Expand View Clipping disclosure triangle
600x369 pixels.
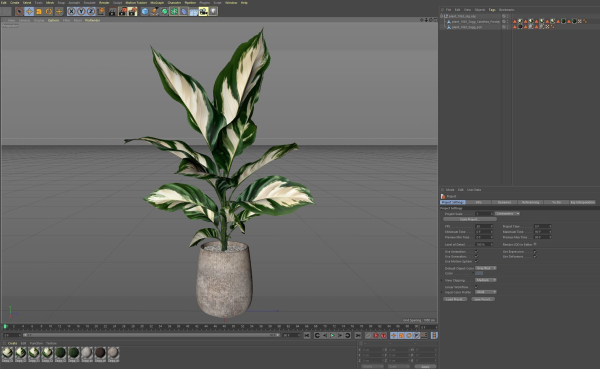tap(442, 280)
